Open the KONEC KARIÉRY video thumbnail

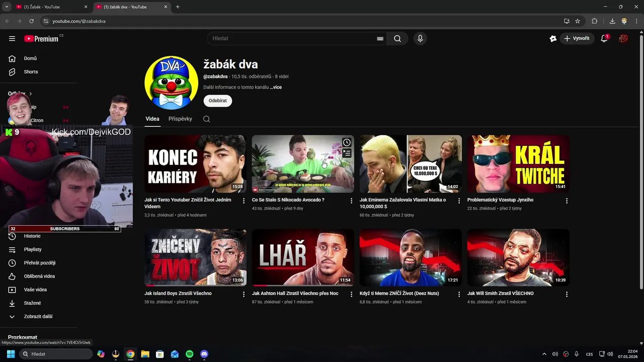point(195,163)
